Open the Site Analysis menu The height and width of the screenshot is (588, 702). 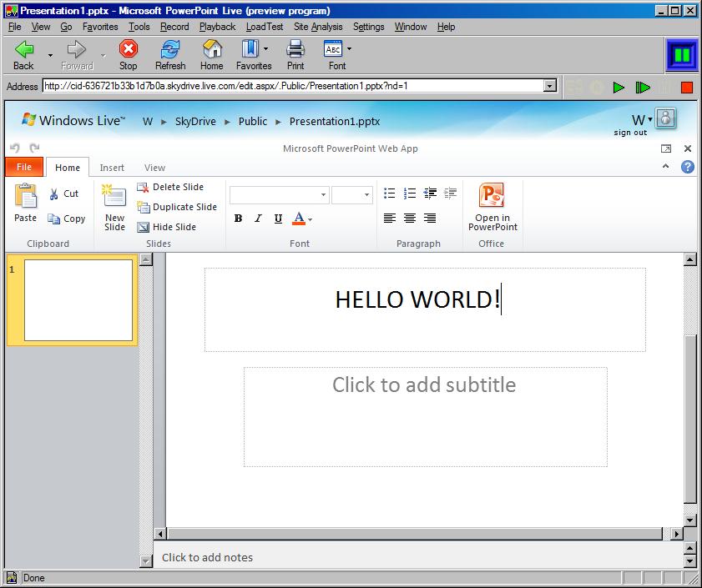pos(318,27)
